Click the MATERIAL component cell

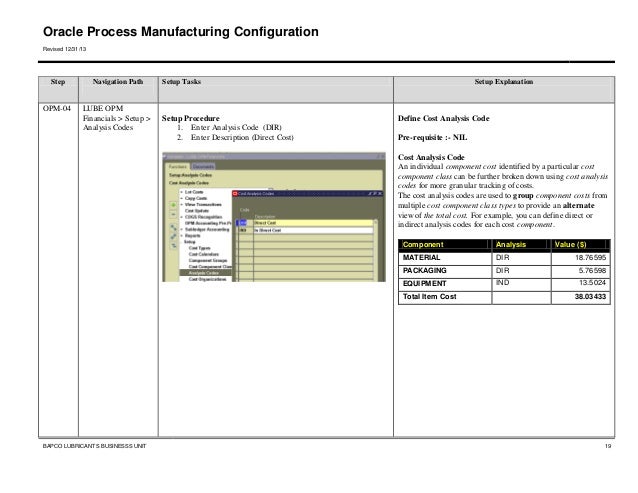445,258
